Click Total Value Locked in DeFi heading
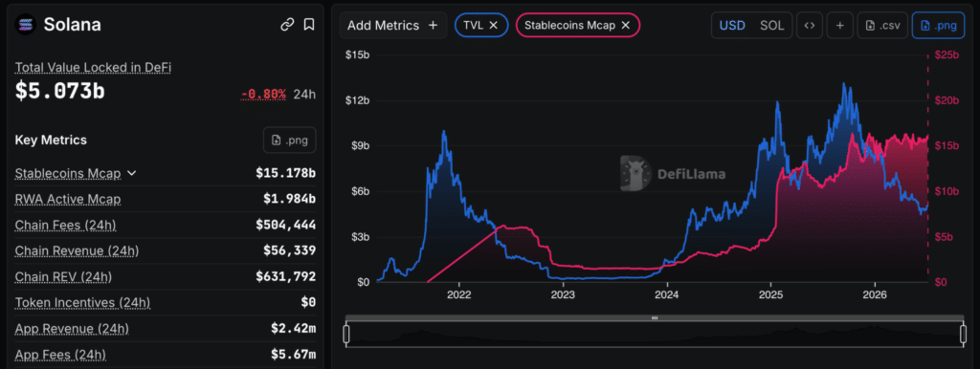 click(93, 68)
